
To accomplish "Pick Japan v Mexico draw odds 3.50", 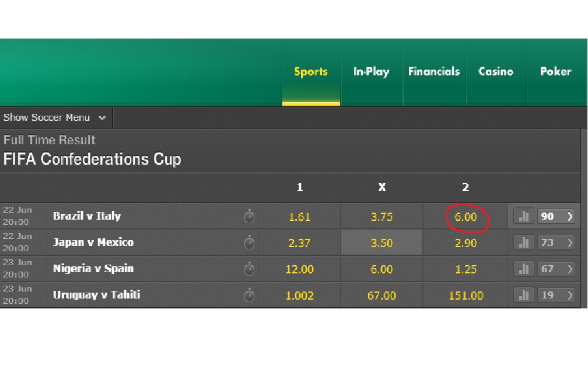I will pyautogui.click(x=381, y=242).
